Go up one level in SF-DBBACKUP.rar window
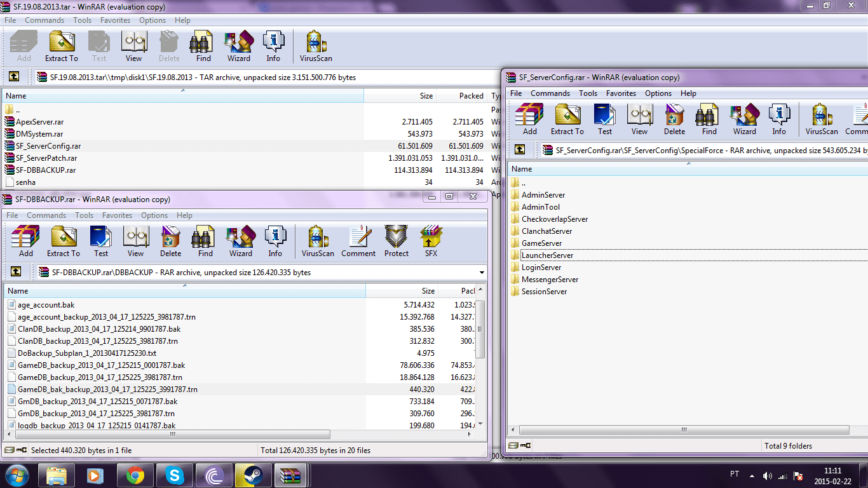 (16, 272)
